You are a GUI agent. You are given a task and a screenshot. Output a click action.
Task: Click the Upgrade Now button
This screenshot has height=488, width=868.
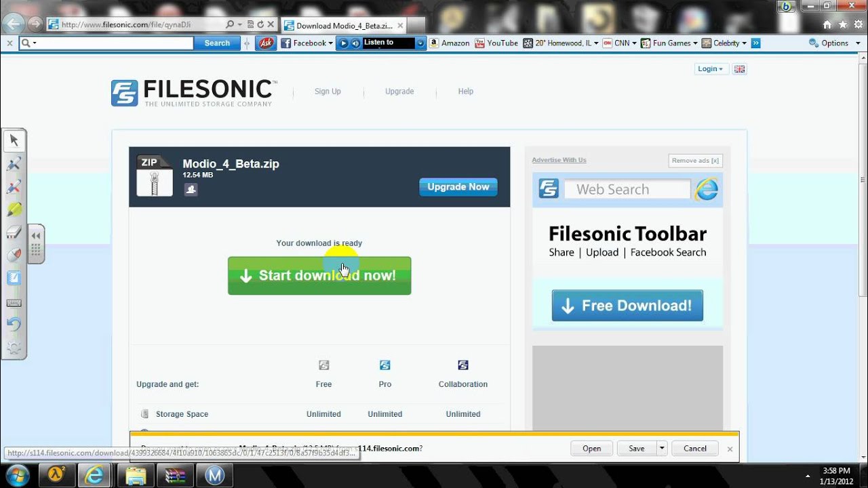click(458, 187)
